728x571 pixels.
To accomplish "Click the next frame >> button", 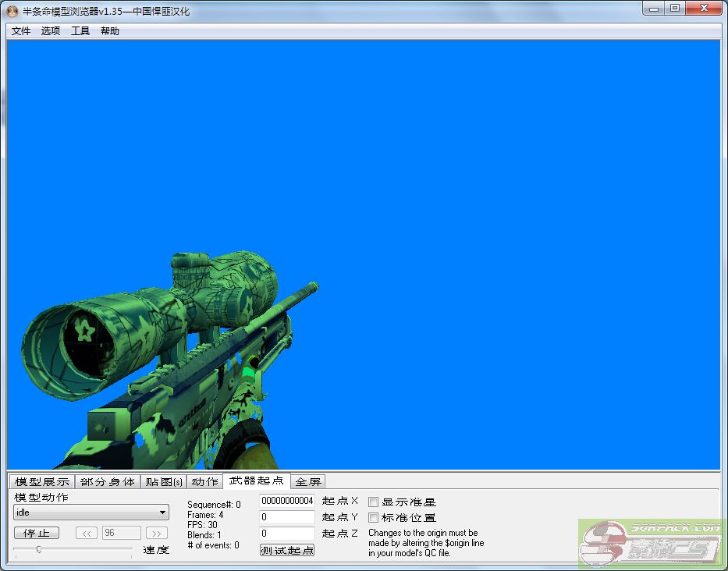I will [x=157, y=533].
